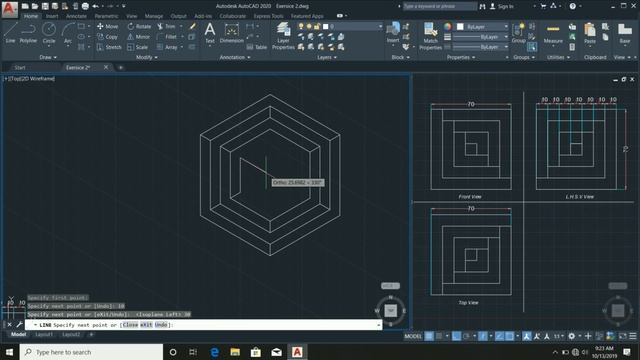Toggle 2D object snap in status bar

[509, 336]
